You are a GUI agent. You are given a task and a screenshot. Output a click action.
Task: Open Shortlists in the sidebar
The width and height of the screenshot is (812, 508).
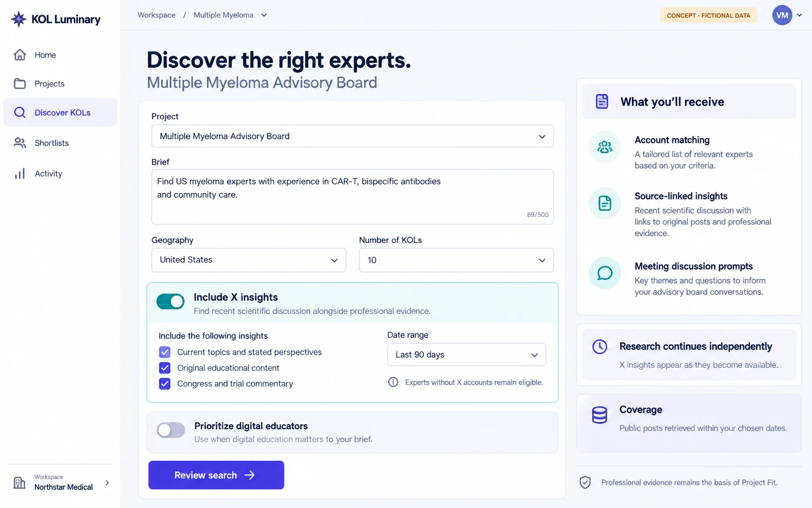click(x=60, y=143)
